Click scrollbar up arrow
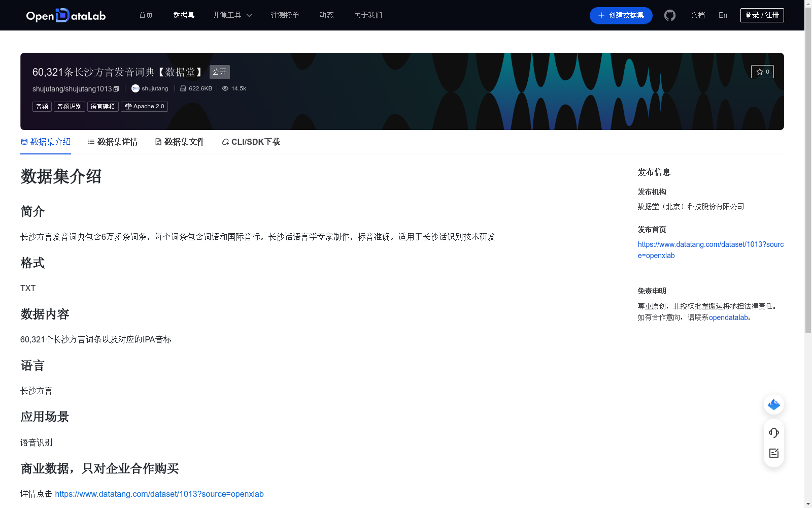Screen dimensions: 812x508 tap(808, 4)
